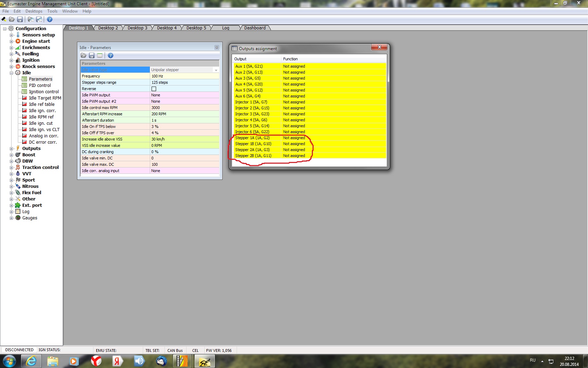The width and height of the screenshot is (588, 368).
Task: Open help in the Idle Parameters panel
Action: [x=111, y=55]
